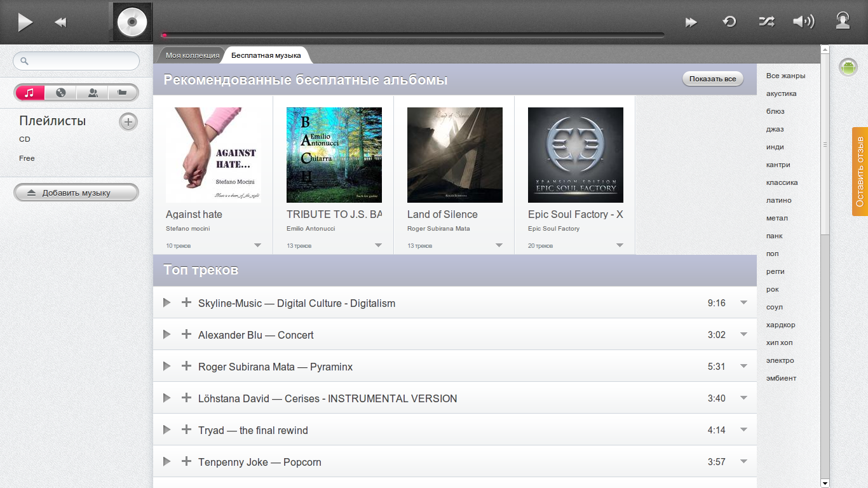Mute the volume speaker icon
This screenshot has width=868, height=488.
click(803, 22)
